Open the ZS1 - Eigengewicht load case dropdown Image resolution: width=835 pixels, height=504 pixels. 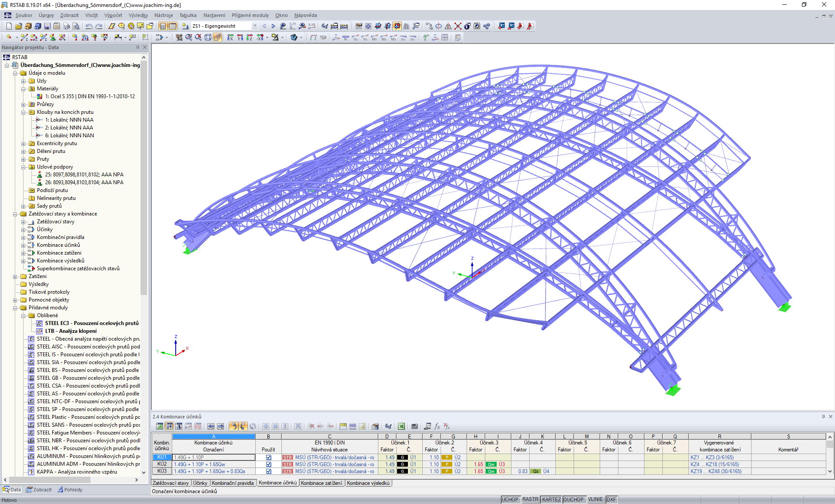tap(255, 26)
